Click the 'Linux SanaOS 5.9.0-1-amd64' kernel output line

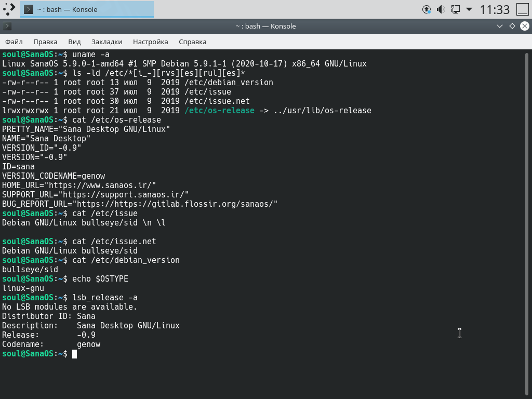[184, 64]
